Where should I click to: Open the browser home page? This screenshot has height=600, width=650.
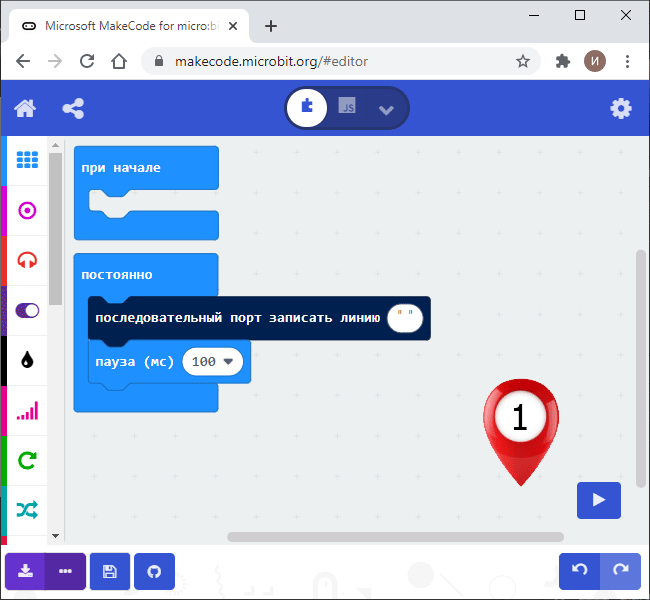(119, 61)
